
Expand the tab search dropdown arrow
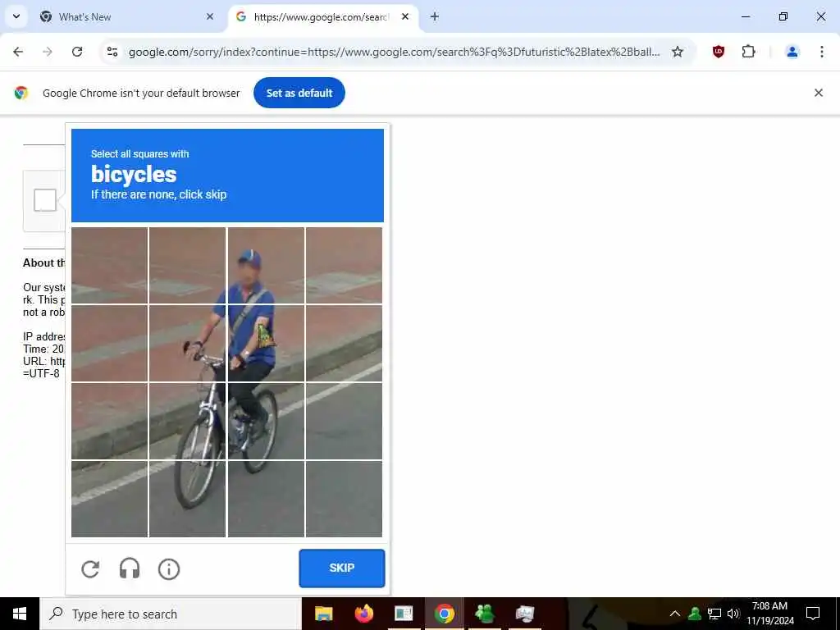16,16
